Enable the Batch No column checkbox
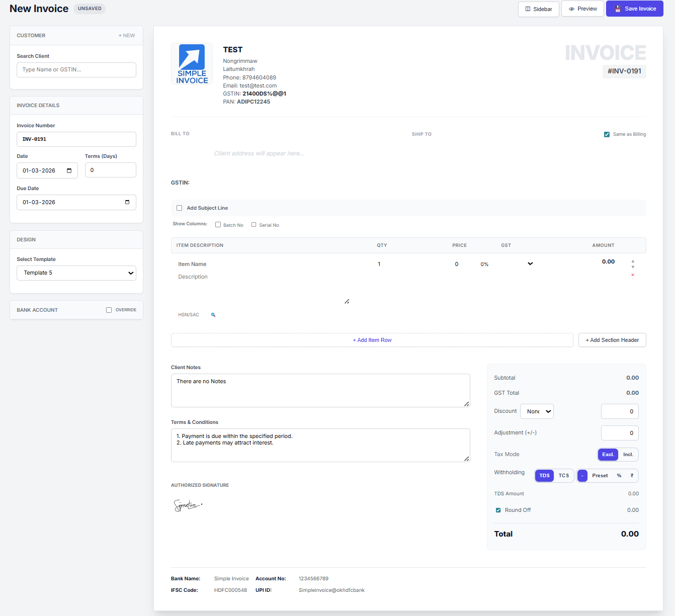 pyautogui.click(x=218, y=224)
